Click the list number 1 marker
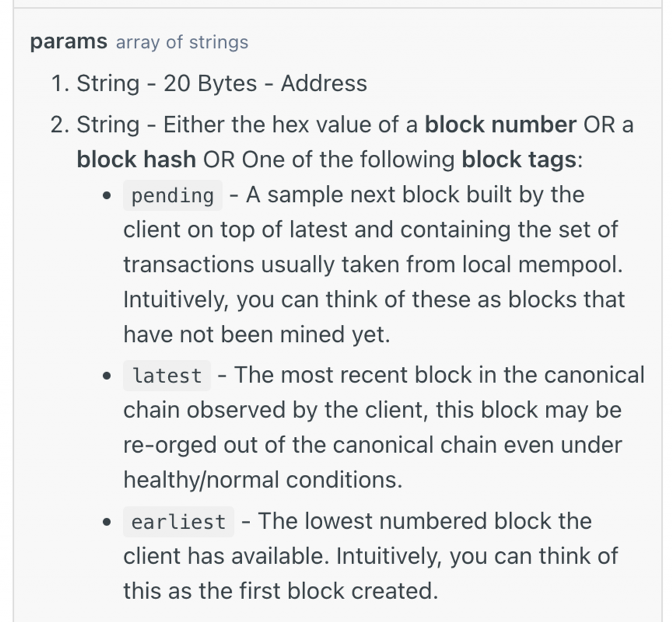 (60, 83)
